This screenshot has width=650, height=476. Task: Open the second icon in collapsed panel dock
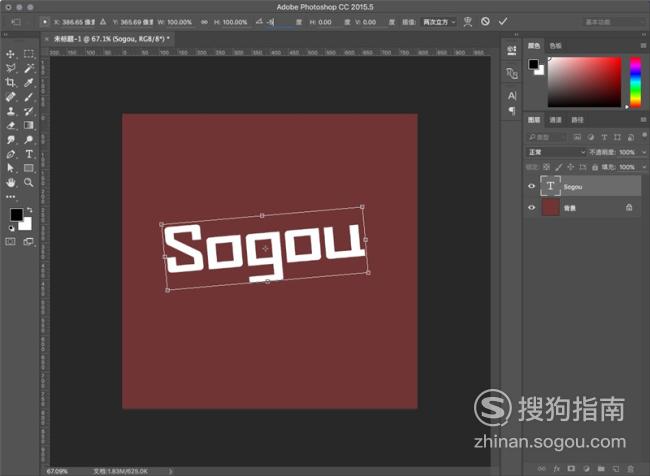[512, 73]
